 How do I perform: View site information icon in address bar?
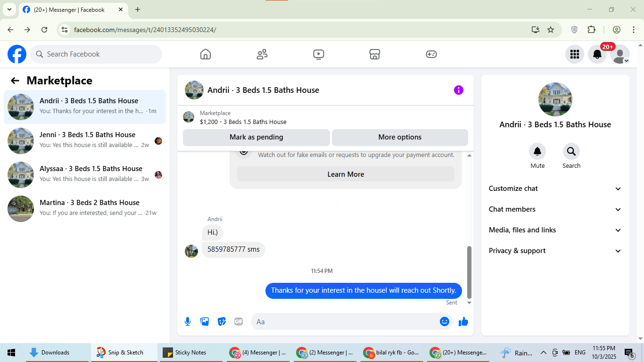coord(65,30)
